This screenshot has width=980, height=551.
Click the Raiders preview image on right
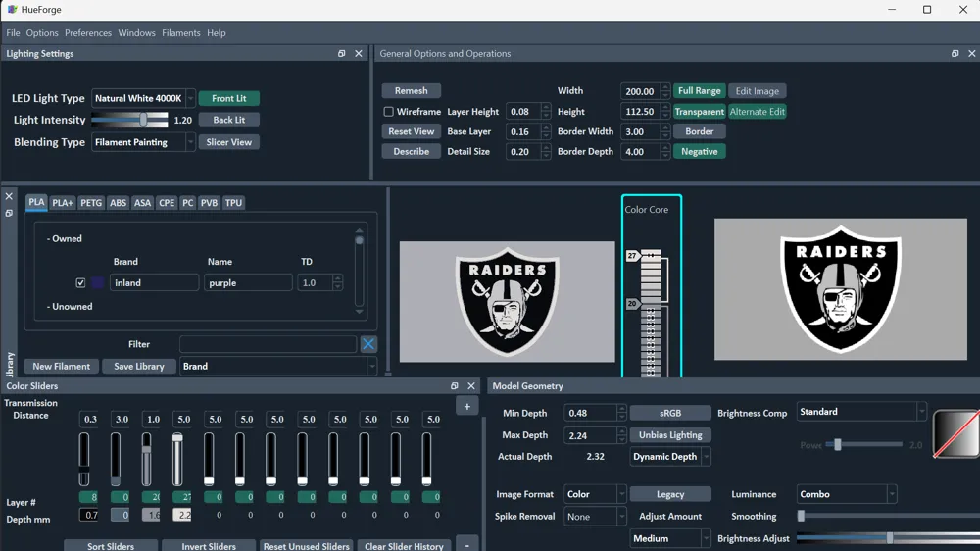click(841, 289)
